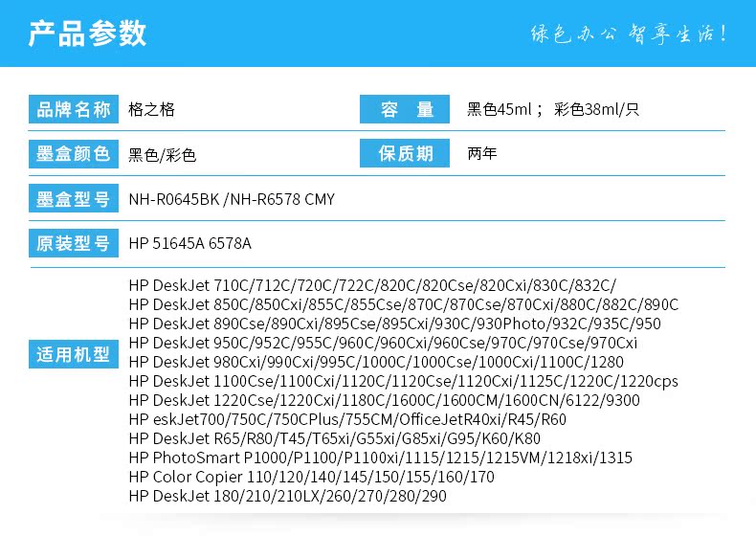Click the brand value 格之格

point(151,109)
